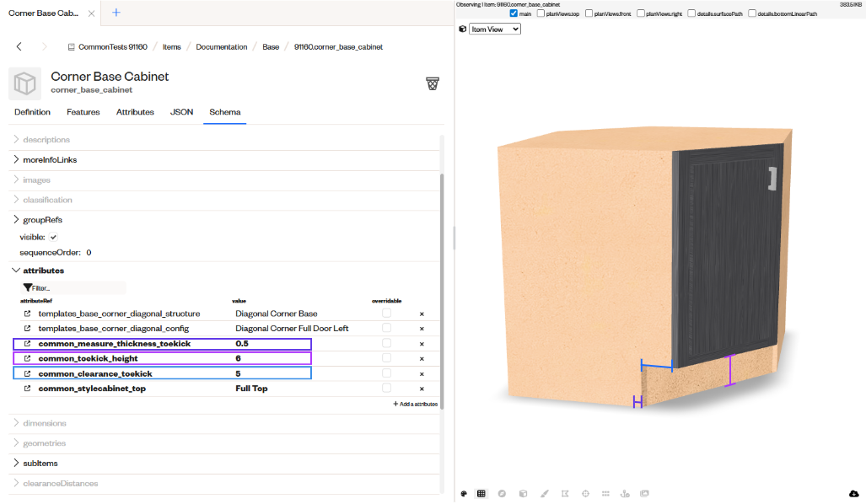Open link icon for templates_base_corner_diagonal_config
866x504 pixels.
click(27, 329)
